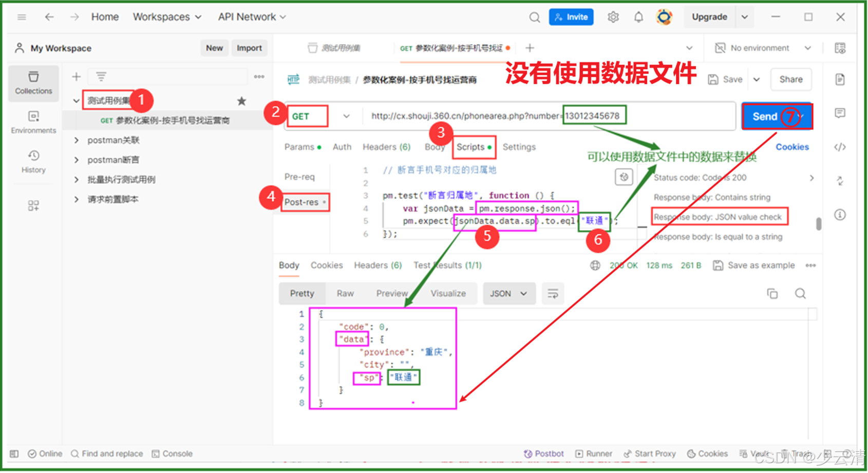The width and height of the screenshot is (868, 473).
Task: Click the collections filter icon
Action: (x=101, y=77)
